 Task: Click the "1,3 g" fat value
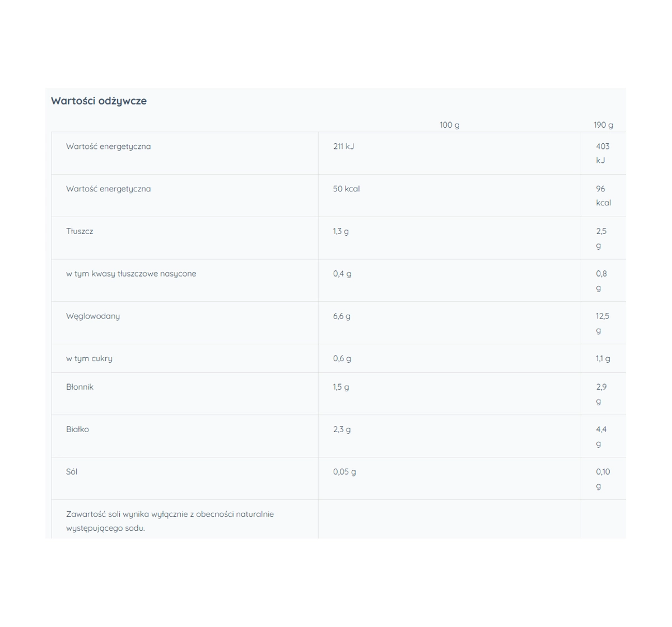point(340,231)
